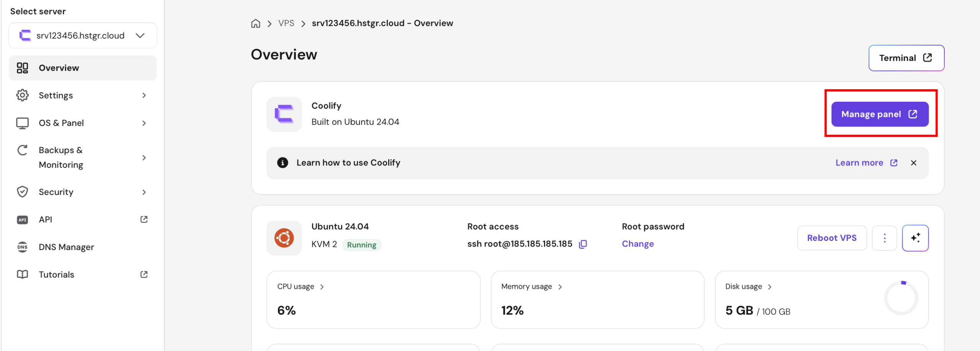The height and width of the screenshot is (351, 980).
Task: Open Backups & Monitoring in the sidebar
Action: point(83,158)
